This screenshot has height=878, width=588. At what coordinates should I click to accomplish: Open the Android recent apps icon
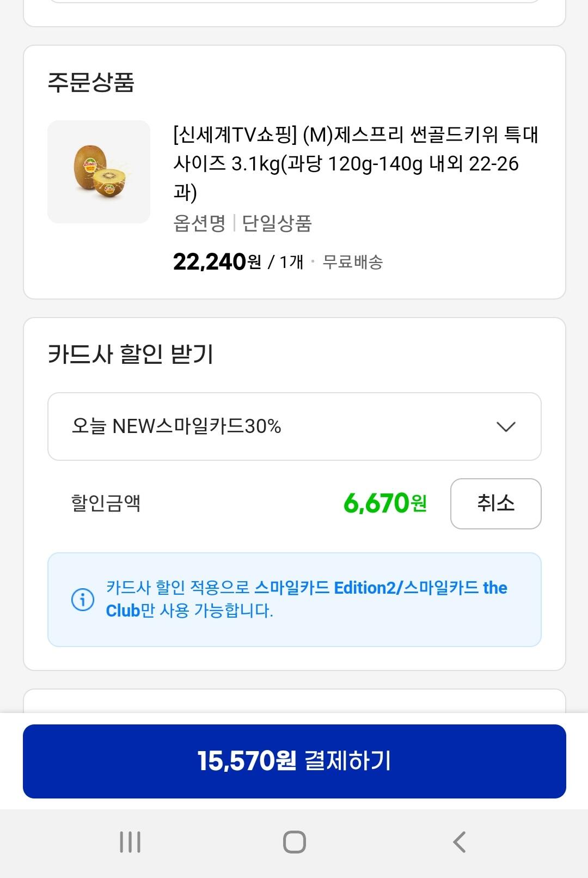tap(130, 842)
